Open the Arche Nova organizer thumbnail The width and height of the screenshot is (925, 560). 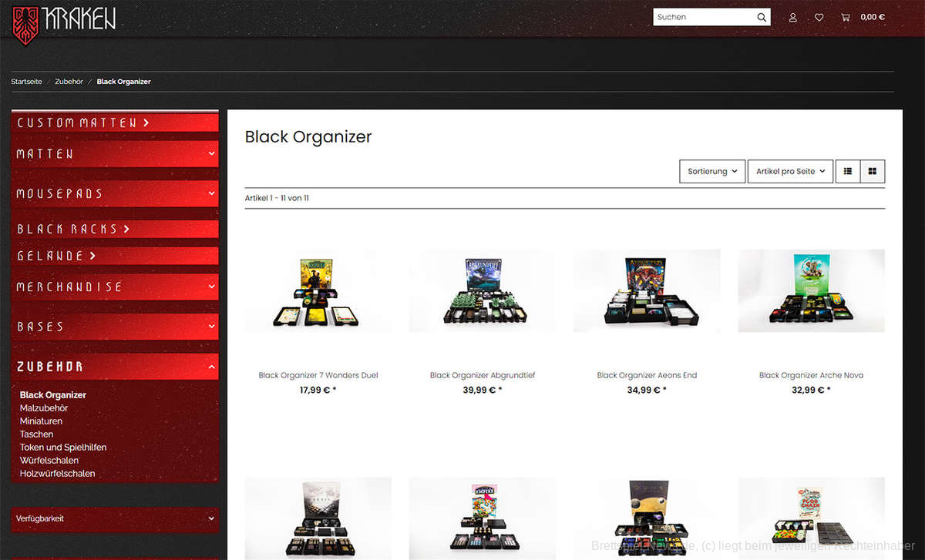[811, 290]
